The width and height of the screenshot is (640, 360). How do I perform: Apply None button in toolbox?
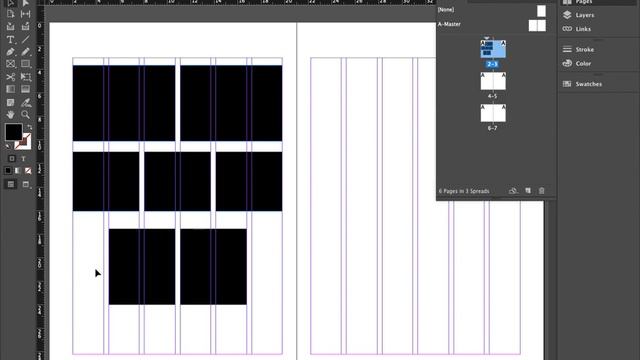click(28, 171)
